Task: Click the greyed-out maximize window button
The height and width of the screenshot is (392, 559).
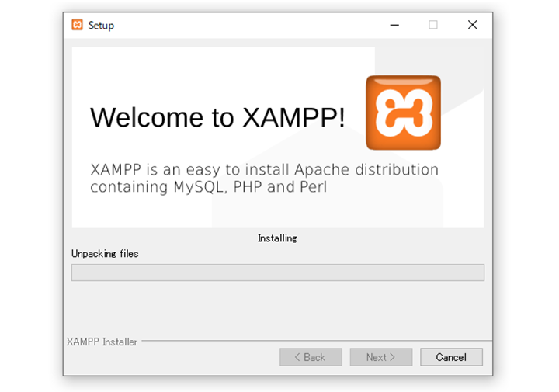Action: coord(433,25)
